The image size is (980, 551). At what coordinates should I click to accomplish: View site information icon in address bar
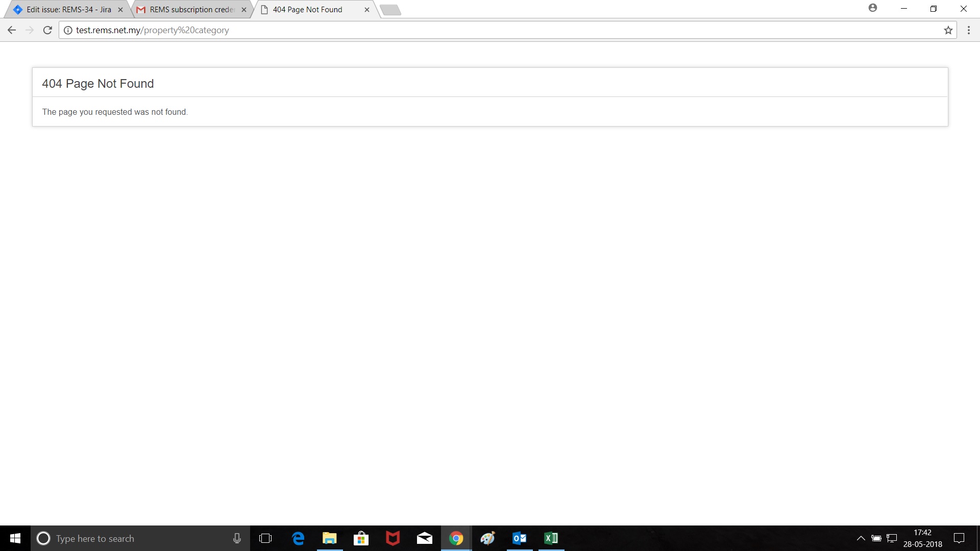68,30
